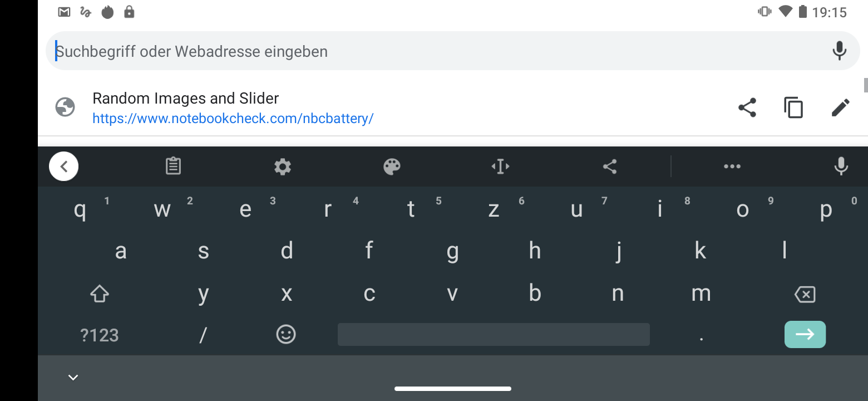Viewport: 868px width, 401px height.
Task: Open the notebookcheck.com/nbcbattery link
Action: 233,119
